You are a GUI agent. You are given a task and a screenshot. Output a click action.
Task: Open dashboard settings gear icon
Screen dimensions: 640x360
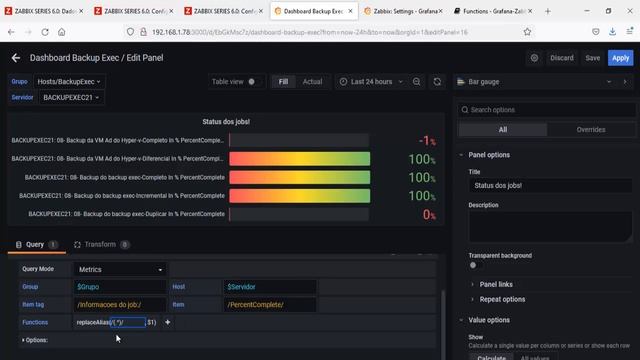click(x=534, y=58)
